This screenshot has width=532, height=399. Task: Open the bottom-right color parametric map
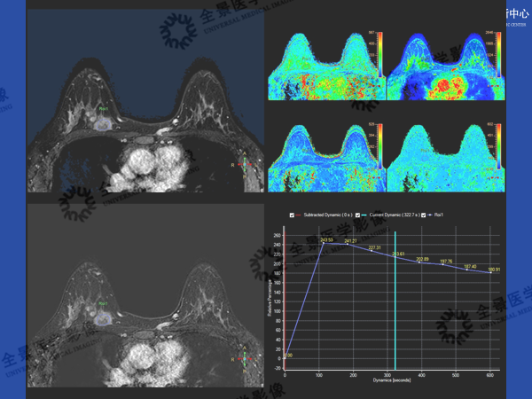[x=441, y=156]
